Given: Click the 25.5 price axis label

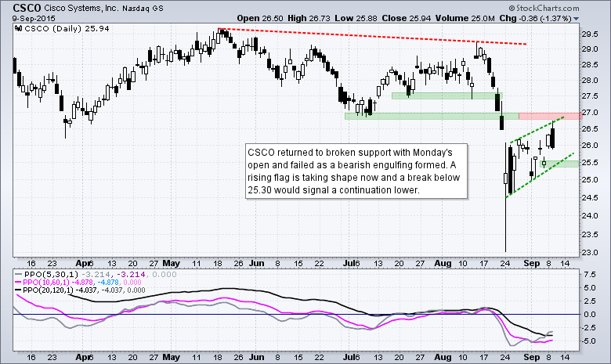Looking at the screenshot, I should (590, 162).
